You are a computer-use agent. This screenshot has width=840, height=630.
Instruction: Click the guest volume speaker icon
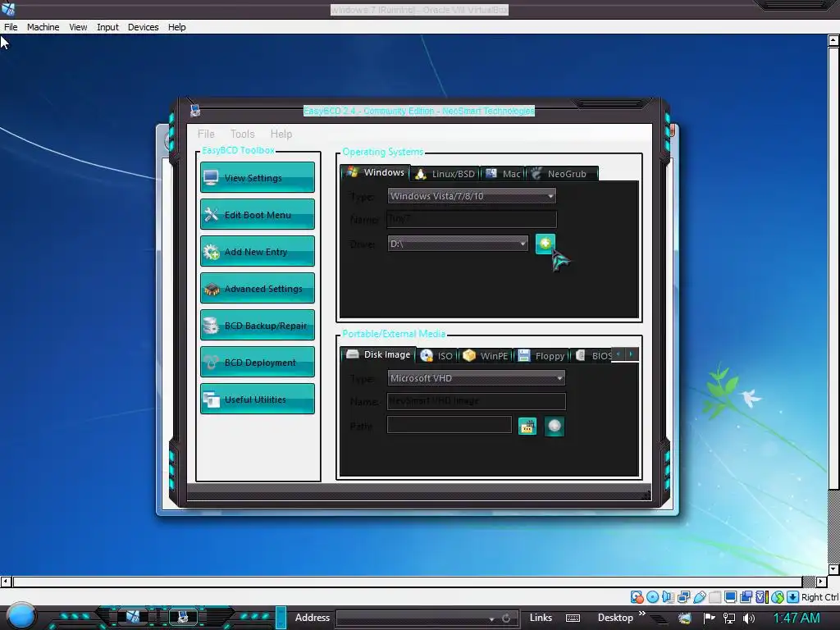(x=749, y=619)
